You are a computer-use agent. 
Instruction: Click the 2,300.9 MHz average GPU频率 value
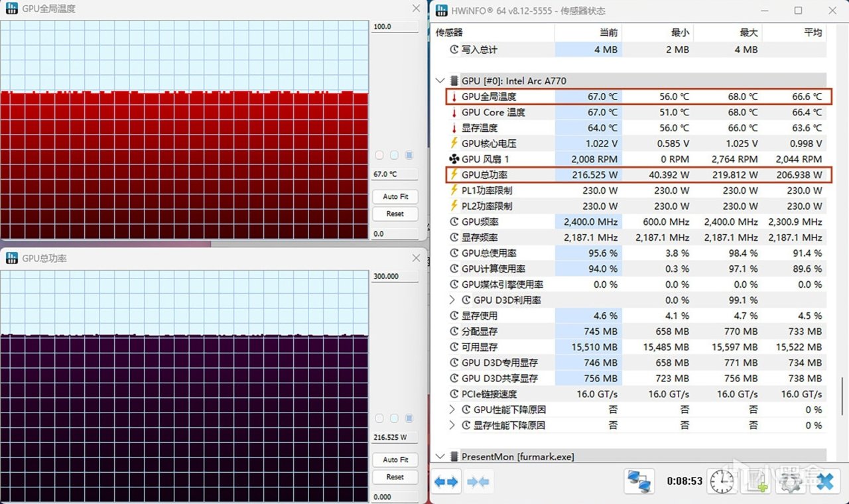(x=795, y=222)
